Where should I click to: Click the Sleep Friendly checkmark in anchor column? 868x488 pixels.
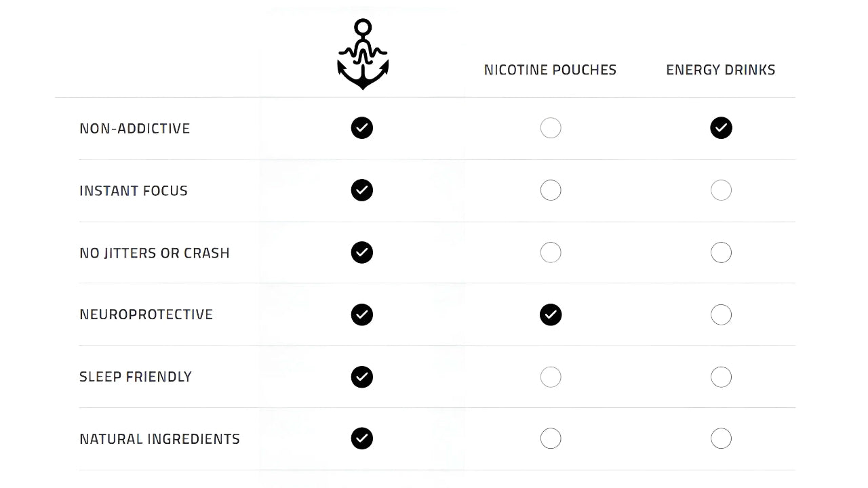(x=362, y=377)
